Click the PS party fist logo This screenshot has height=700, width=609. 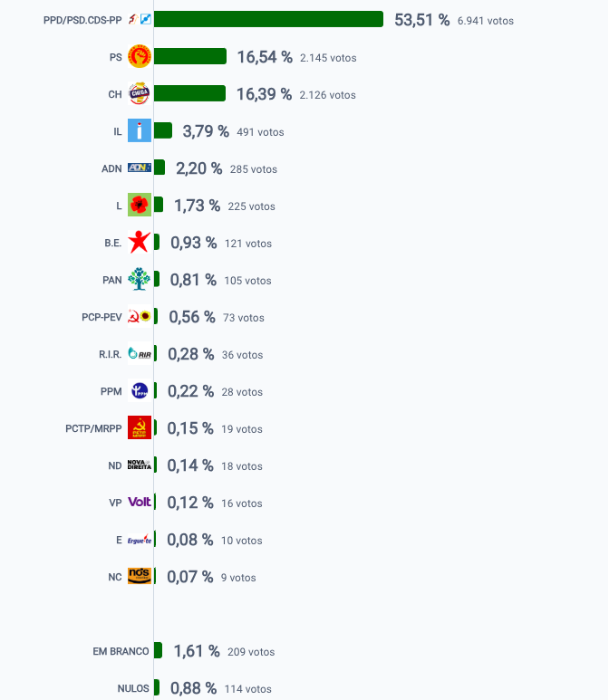[x=140, y=56]
